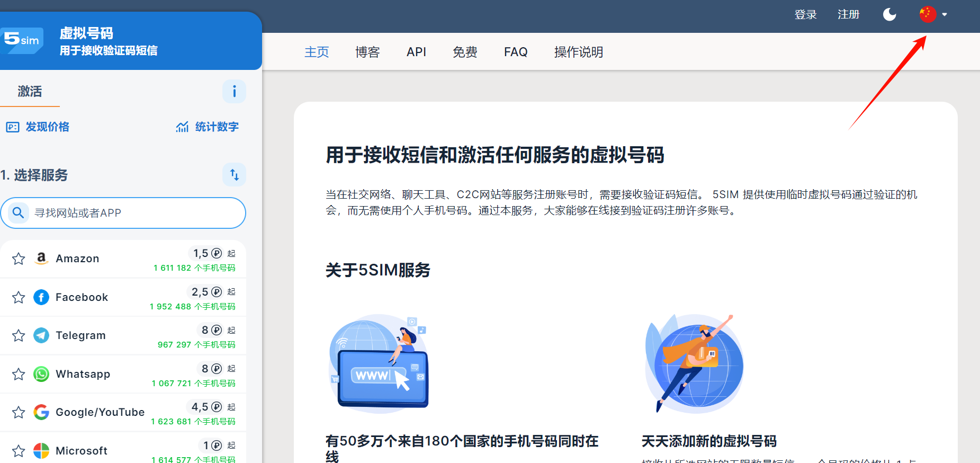Open the 博客 blog tab
The image size is (980, 463).
(x=367, y=52)
